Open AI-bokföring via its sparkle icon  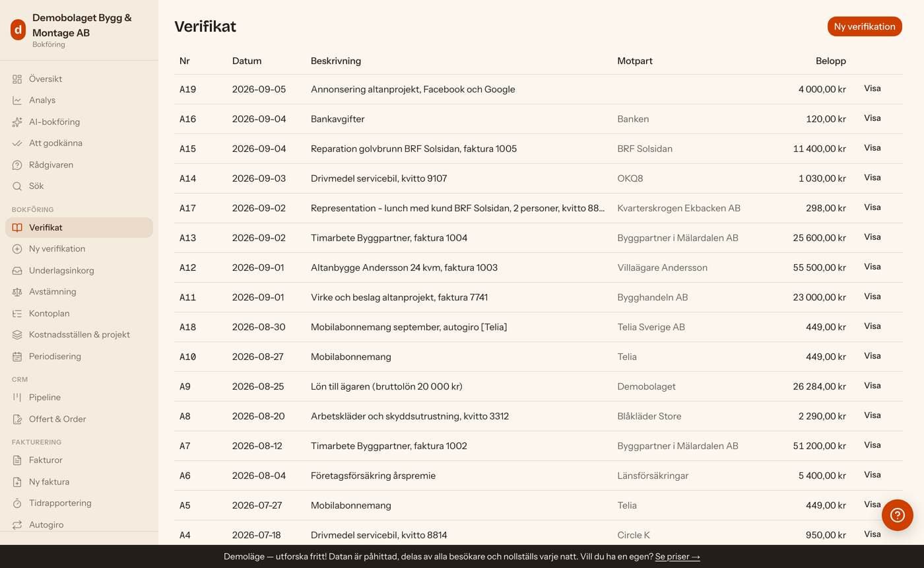17,122
